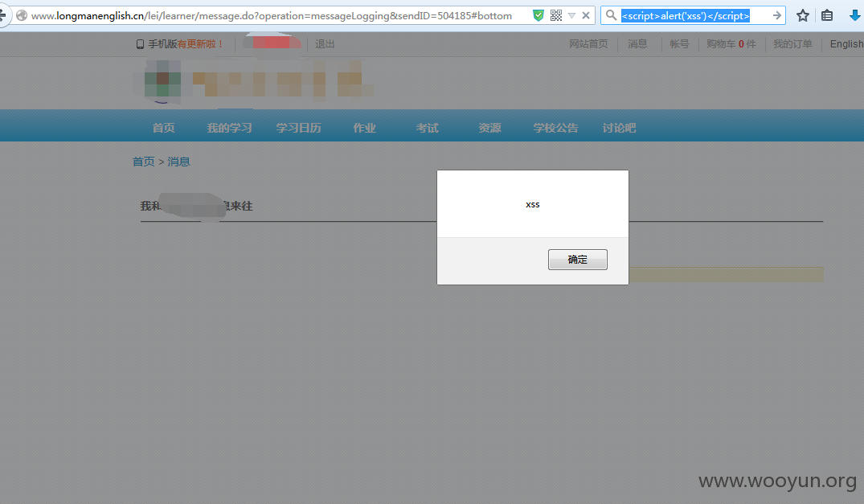Click the search magnifier icon
The width and height of the screenshot is (864, 504).
pyautogui.click(x=611, y=15)
